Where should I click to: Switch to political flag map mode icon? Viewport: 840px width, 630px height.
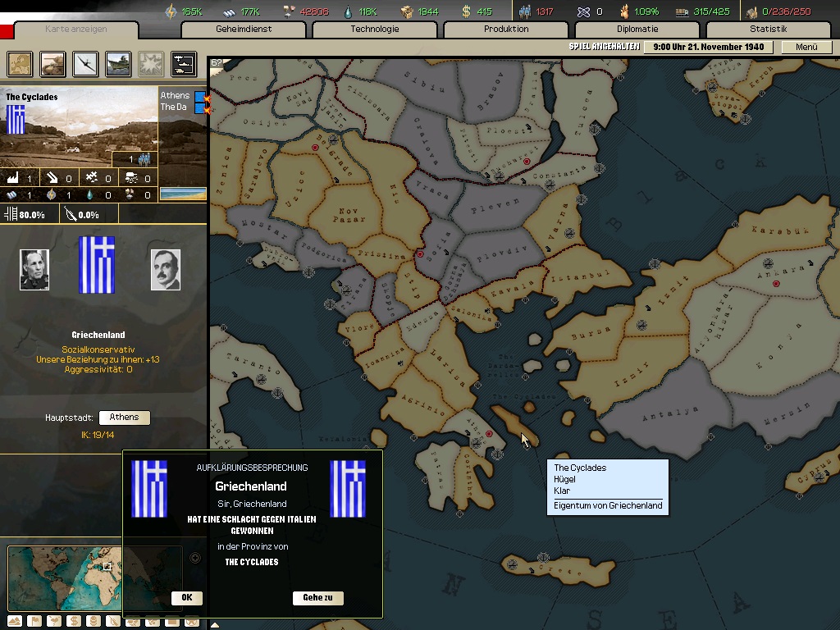click(34, 622)
